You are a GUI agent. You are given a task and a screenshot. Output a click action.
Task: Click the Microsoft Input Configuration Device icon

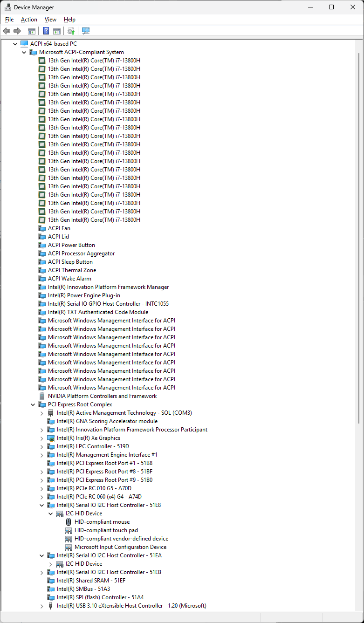coord(69,547)
